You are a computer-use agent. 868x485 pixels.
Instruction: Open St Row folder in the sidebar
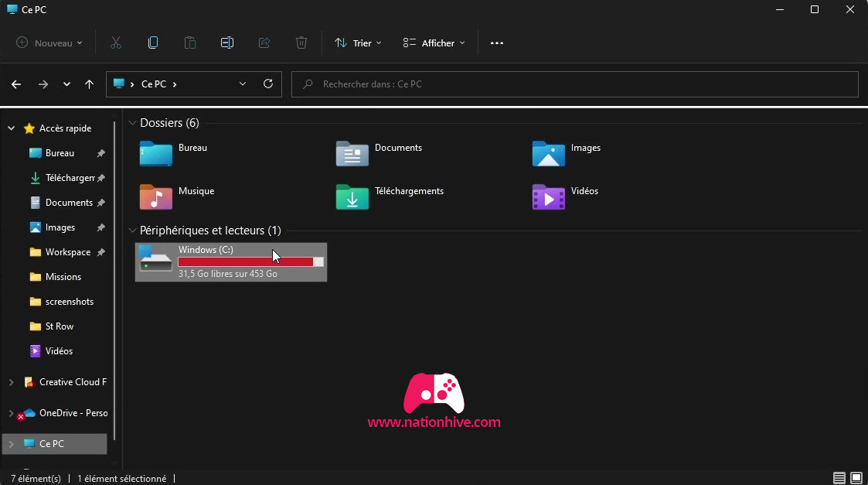60,326
